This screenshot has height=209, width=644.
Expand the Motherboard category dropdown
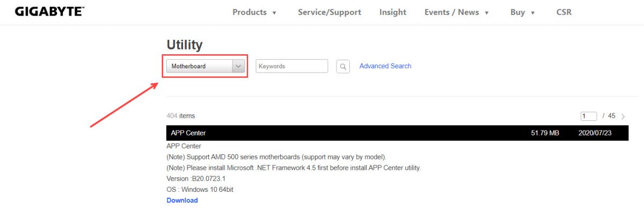pos(206,66)
